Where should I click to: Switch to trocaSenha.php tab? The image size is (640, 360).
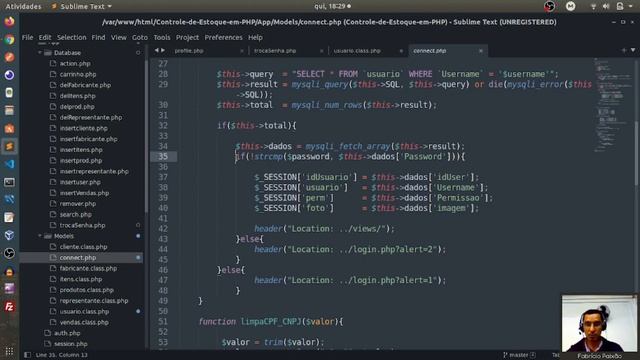pos(275,51)
